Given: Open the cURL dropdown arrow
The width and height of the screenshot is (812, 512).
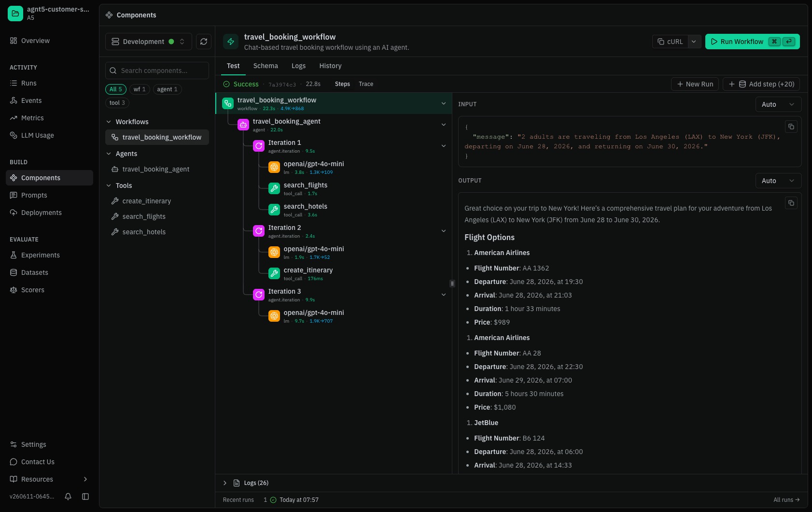Looking at the screenshot, I should [x=694, y=42].
